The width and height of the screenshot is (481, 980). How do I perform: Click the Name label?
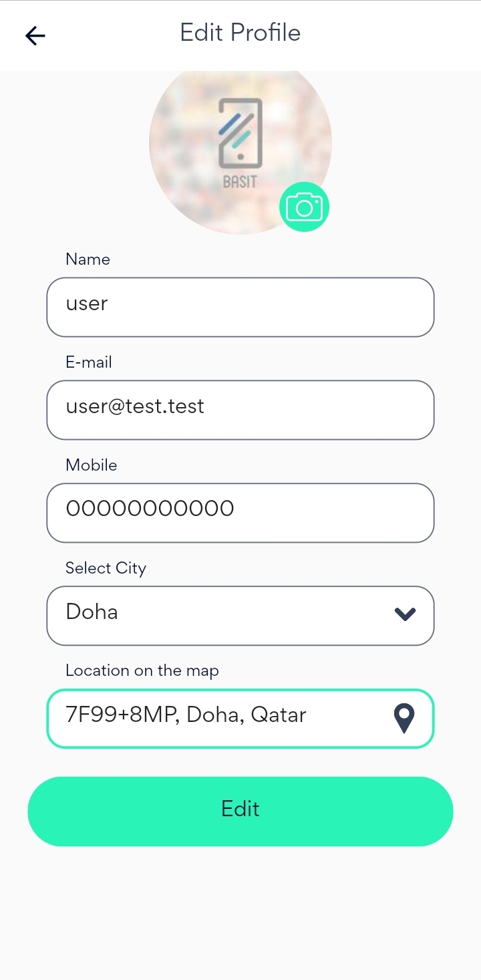coord(88,259)
